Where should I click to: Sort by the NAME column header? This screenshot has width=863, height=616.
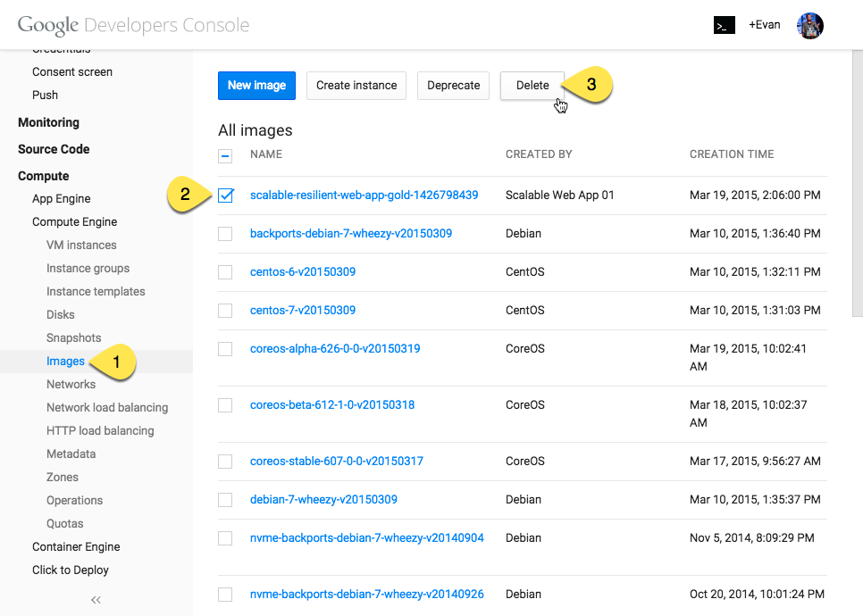click(x=266, y=154)
